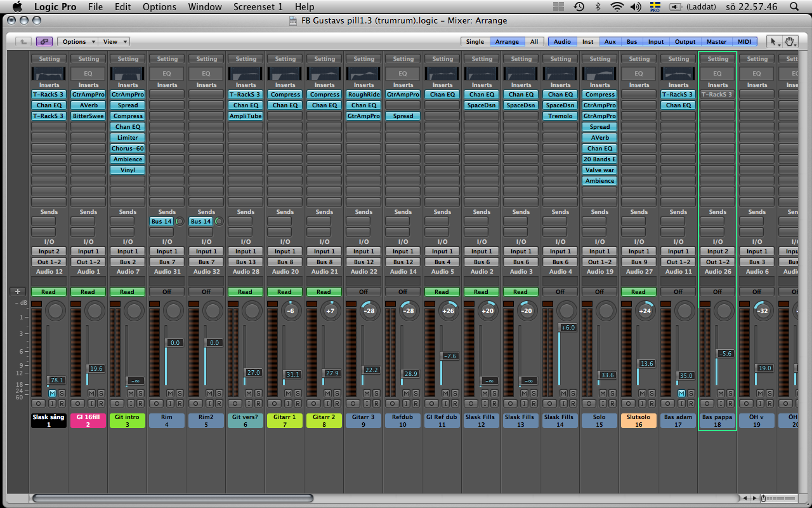This screenshot has width=812, height=508.
Task: Switch the mixer to Single view
Action: coord(475,41)
